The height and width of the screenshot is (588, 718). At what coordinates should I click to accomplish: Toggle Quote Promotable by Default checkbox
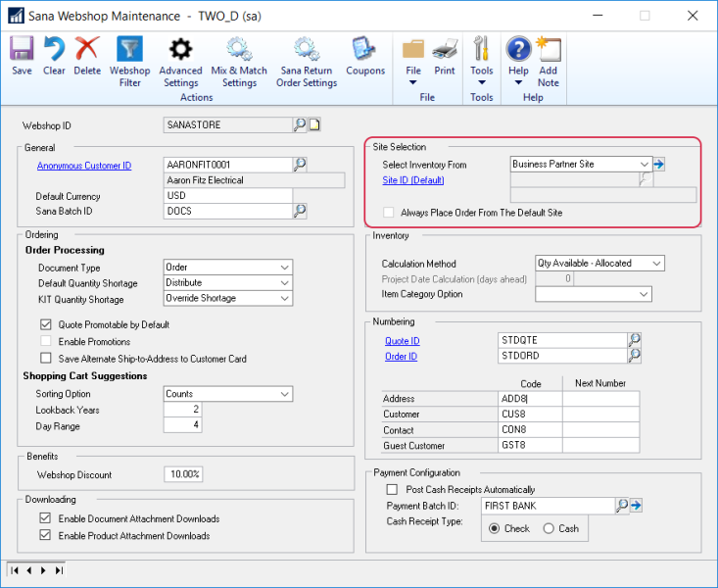(x=45, y=324)
